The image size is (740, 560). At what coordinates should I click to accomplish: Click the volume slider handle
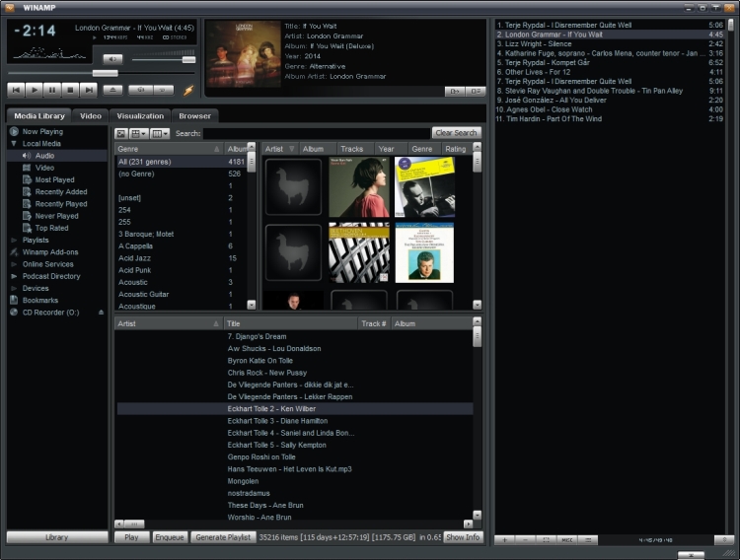pos(188,59)
